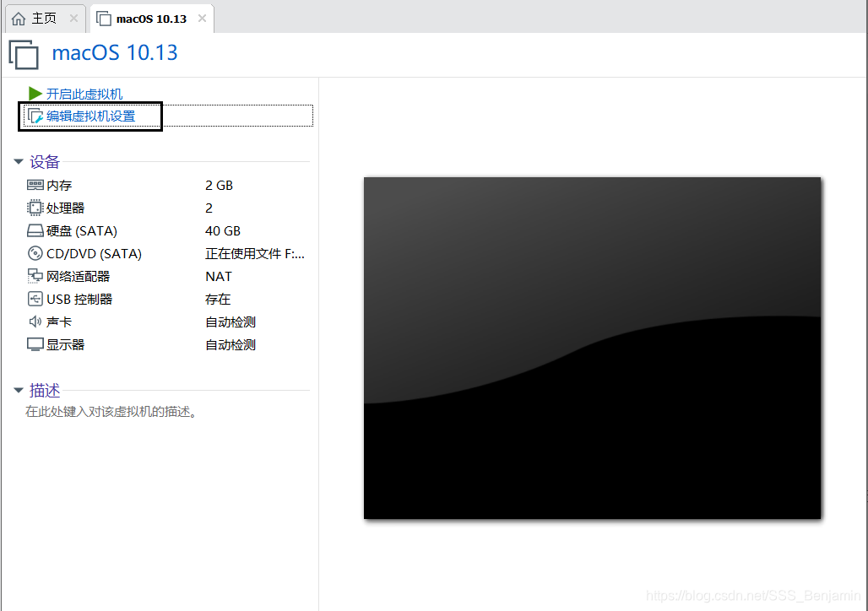Click the macOS 10.13 title heading

click(x=115, y=52)
